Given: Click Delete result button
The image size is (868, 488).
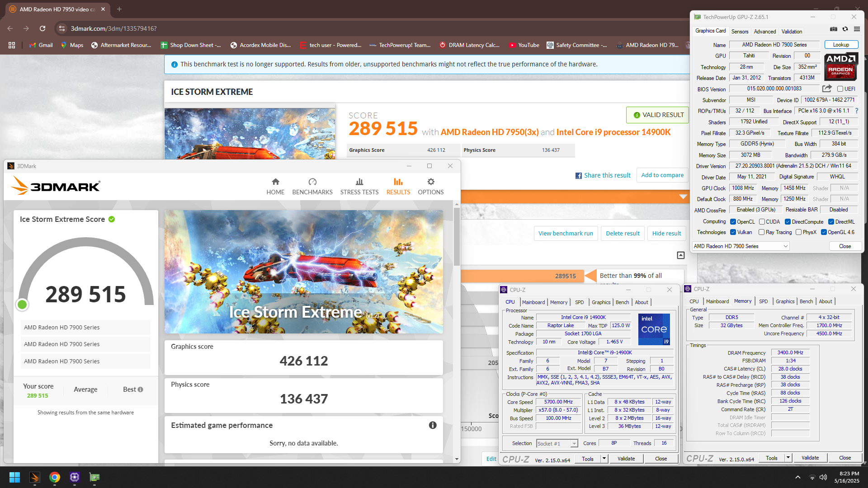Looking at the screenshot, I should point(623,234).
